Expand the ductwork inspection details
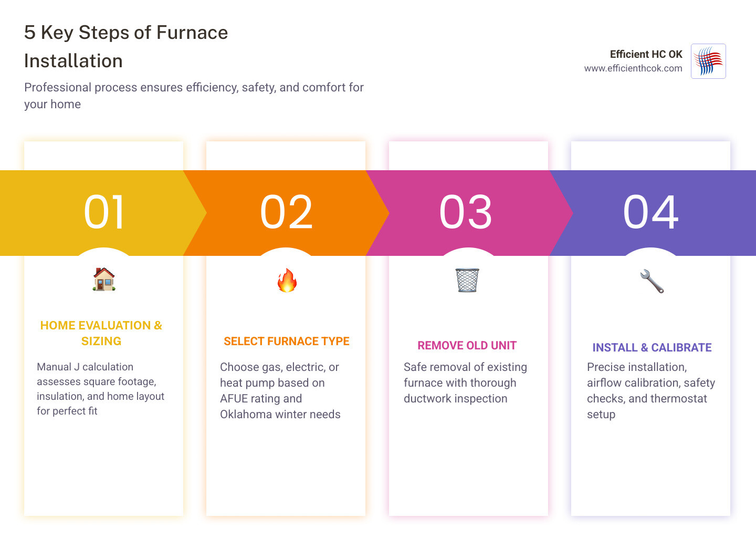 [465, 382]
